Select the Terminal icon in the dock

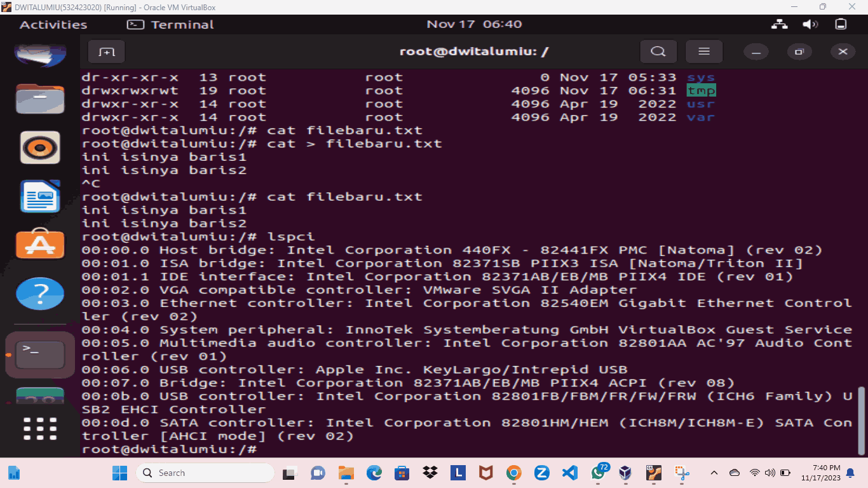[40, 354]
